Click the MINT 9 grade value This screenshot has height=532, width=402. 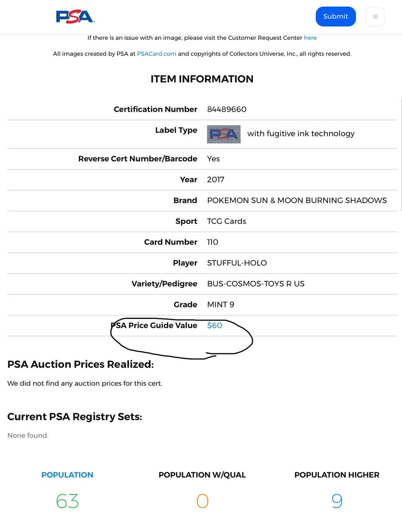coord(220,304)
